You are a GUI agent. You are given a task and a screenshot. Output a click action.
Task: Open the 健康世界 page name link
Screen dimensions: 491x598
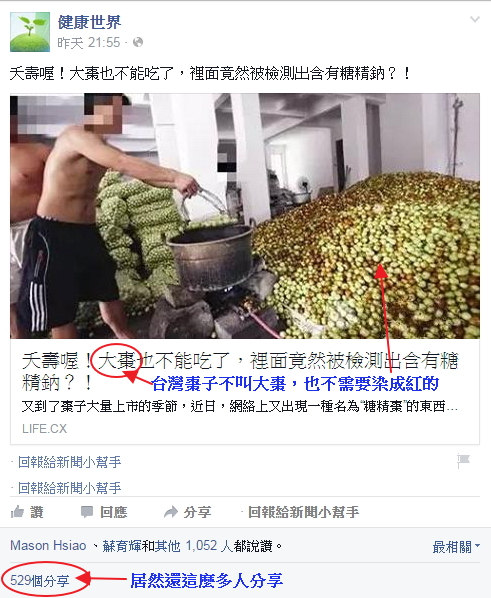click(x=89, y=23)
